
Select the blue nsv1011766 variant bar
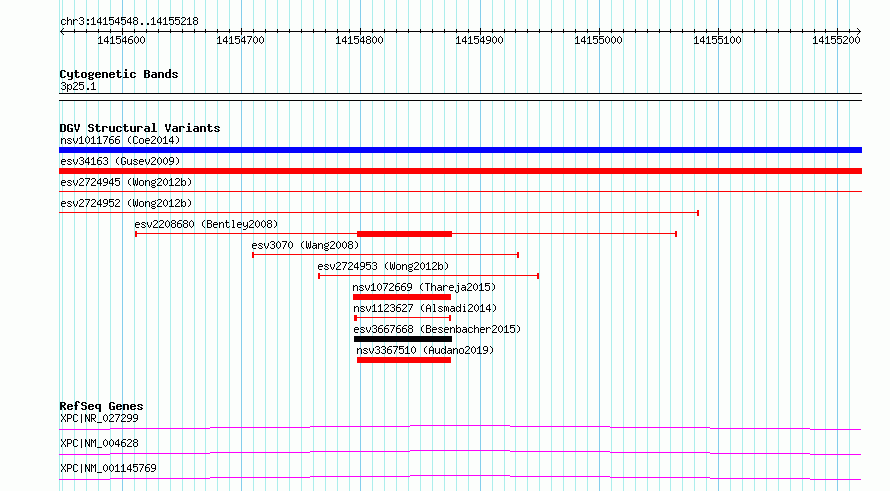coord(460,150)
